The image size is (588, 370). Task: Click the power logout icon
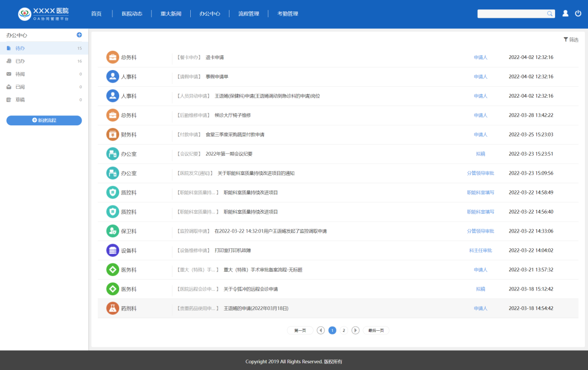coord(578,14)
